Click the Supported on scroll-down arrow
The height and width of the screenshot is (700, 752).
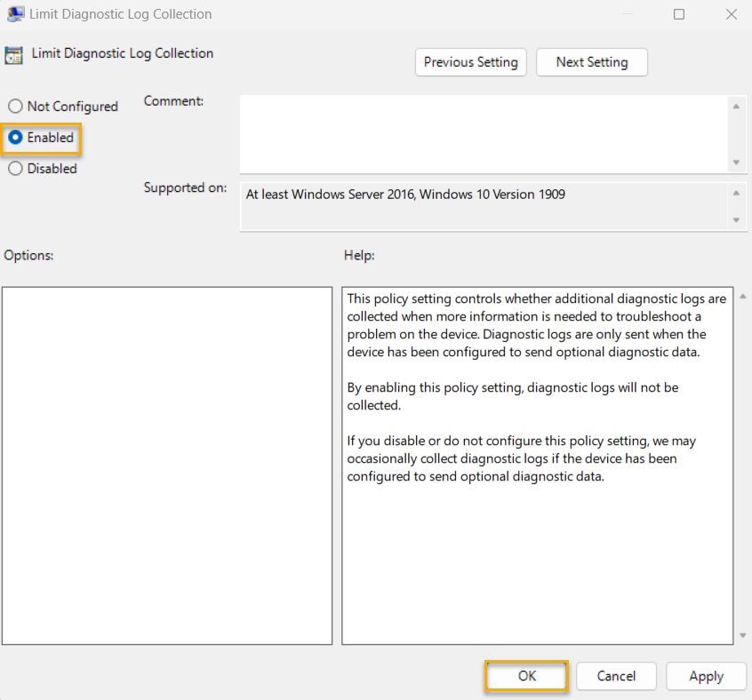(738, 219)
